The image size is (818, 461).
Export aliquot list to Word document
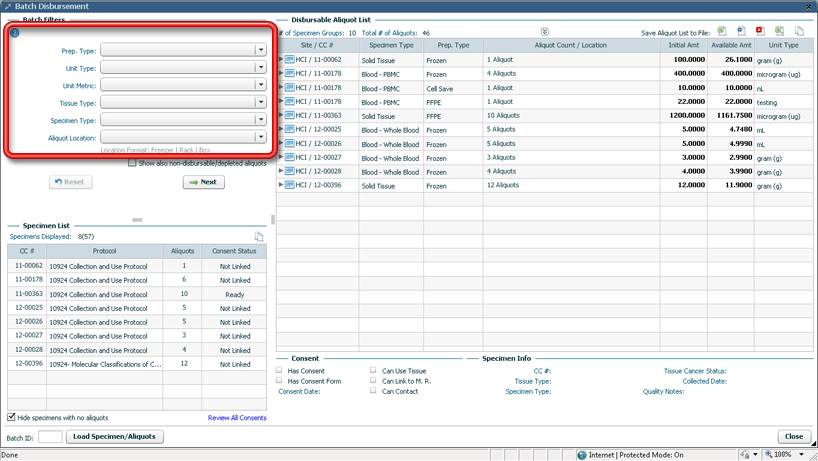741,31
